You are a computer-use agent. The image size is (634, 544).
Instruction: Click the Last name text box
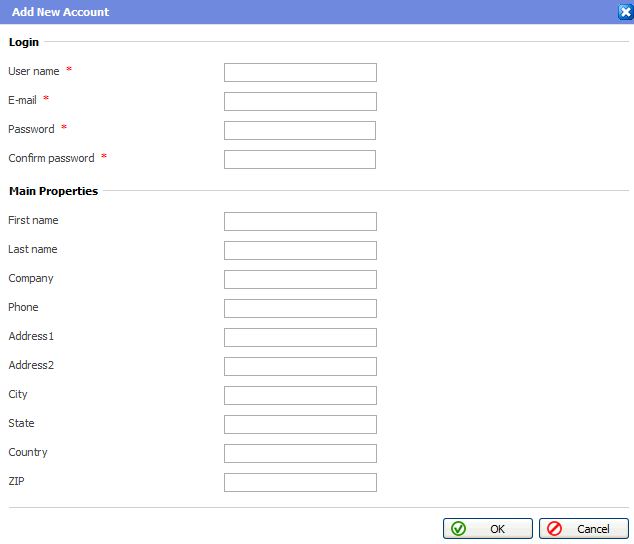point(300,250)
